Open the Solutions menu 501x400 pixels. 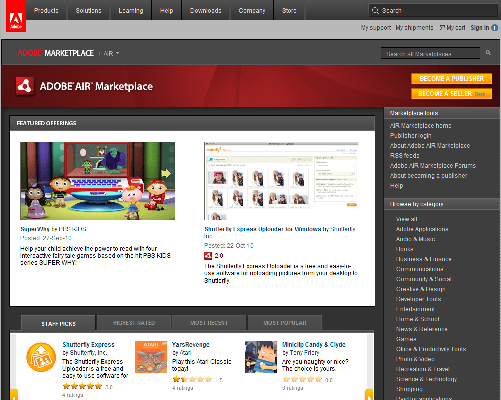tap(88, 10)
